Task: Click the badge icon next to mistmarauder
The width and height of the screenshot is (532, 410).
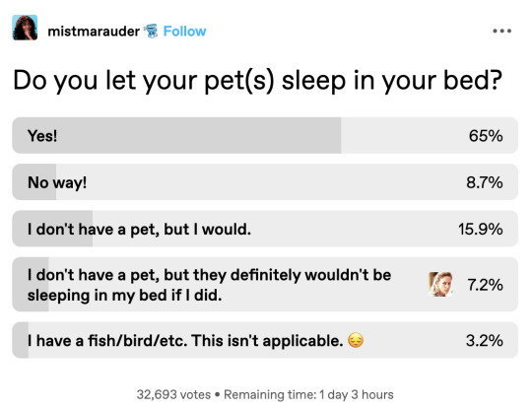Action: point(151,32)
